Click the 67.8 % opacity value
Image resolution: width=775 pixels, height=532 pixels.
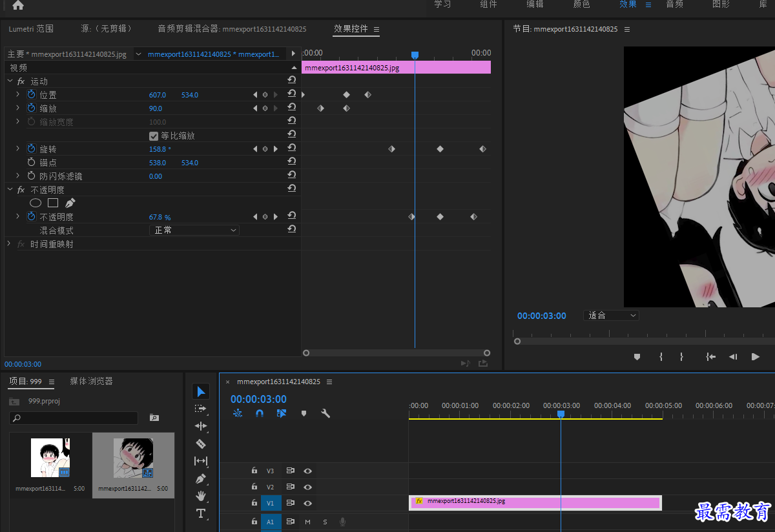[160, 217]
